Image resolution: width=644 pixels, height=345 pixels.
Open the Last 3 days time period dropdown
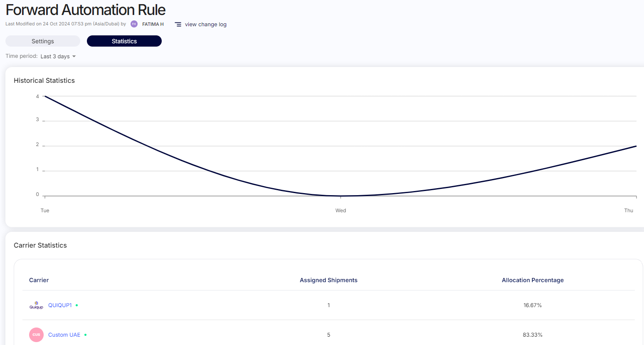58,57
